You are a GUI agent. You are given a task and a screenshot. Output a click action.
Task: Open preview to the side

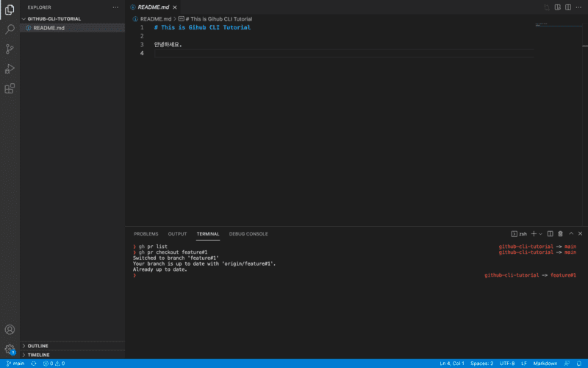pyautogui.click(x=558, y=7)
